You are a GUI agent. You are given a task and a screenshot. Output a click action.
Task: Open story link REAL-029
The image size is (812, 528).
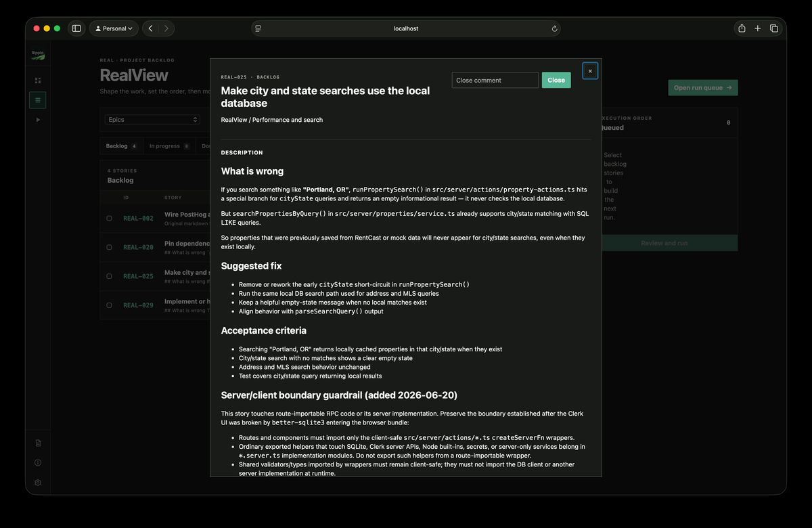click(138, 305)
